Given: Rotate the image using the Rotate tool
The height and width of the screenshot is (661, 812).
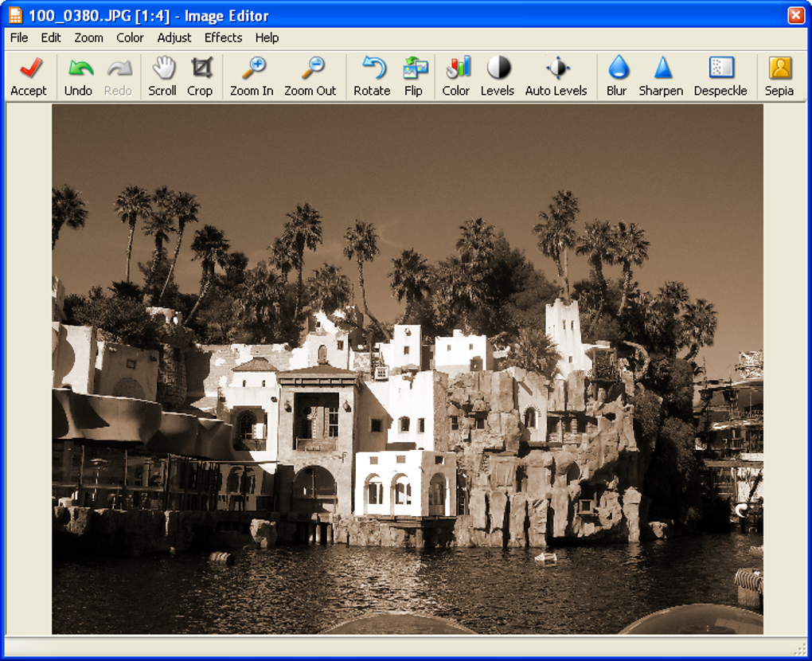Looking at the screenshot, I should tap(372, 76).
